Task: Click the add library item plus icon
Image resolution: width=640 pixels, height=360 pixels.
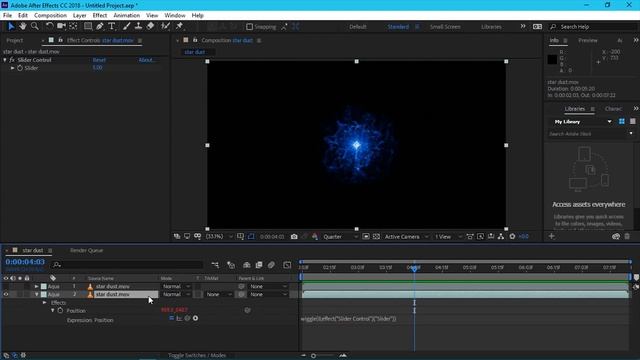Action: pyautogui.click(x=551, y=236)
